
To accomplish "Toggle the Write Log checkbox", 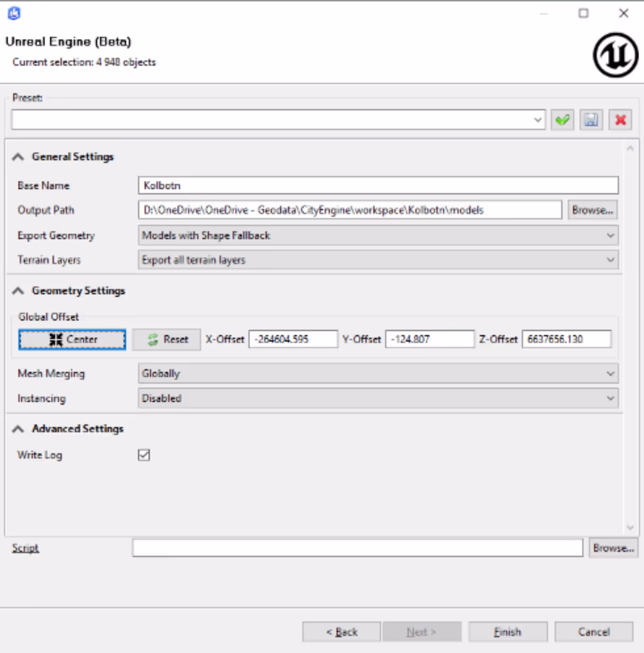I will (144, 455).
